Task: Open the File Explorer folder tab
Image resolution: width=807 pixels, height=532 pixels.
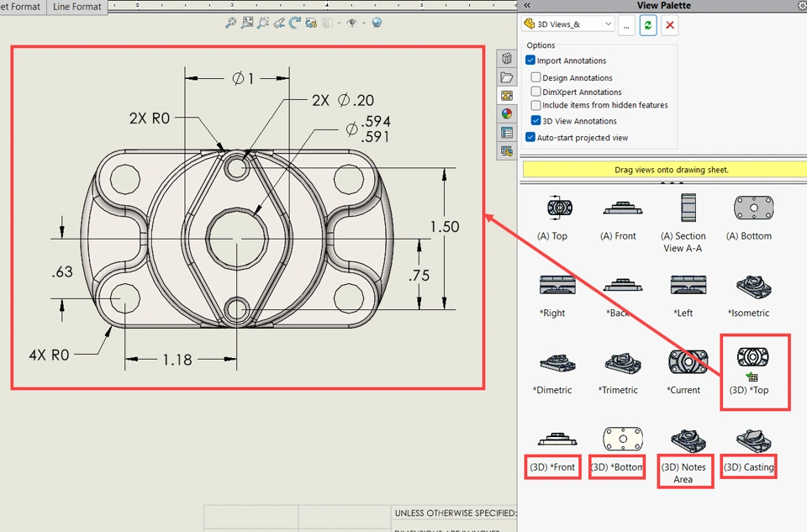Action: click(x=507, y=77)
